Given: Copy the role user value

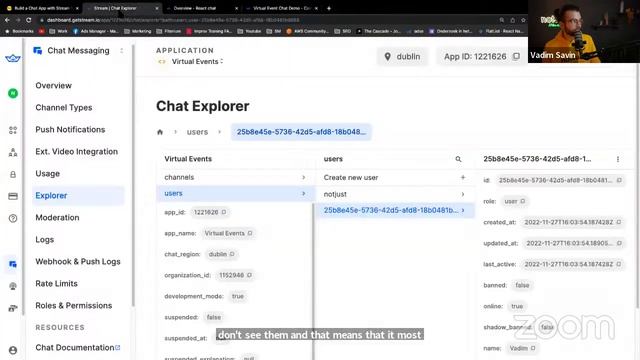Looking at the screenshot, I should click(523, 201).
